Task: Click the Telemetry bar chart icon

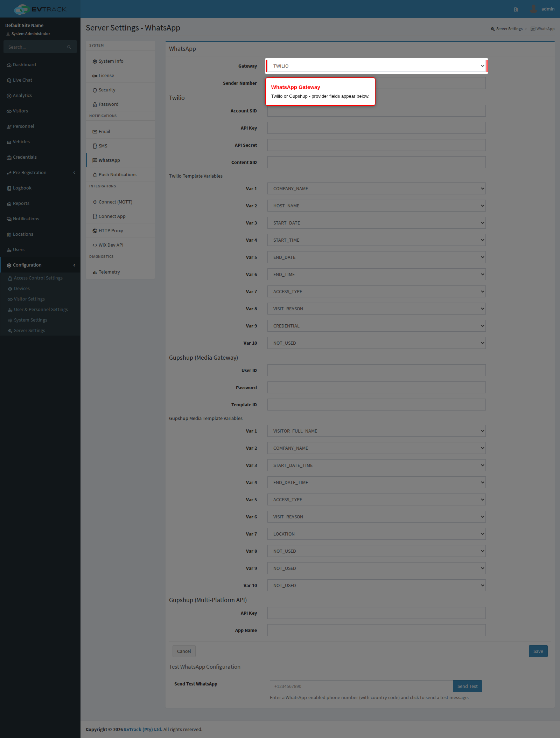Action: point(95,273)
